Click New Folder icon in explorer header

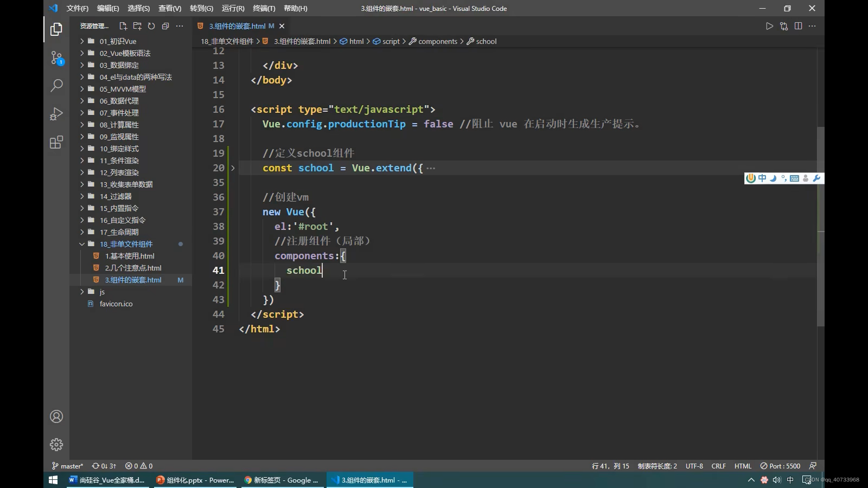click(137, 26)
